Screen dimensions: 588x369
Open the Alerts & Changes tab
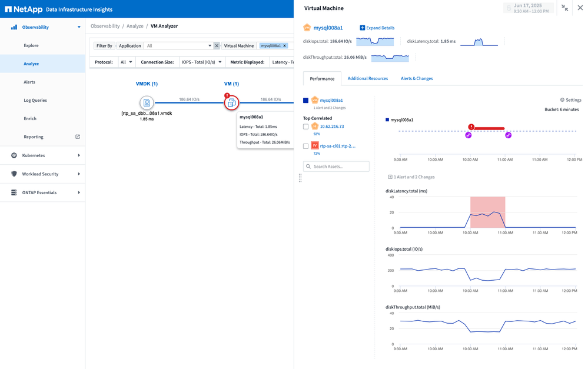[416, 78]
